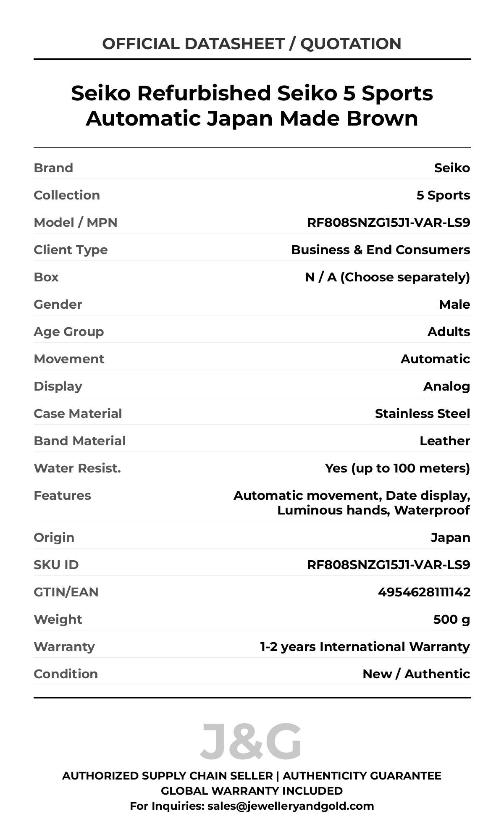Select the Model / MPN value RF808SNZG15J1-VAR-LS9
The image size is (504, 840).
pos(388,222)
